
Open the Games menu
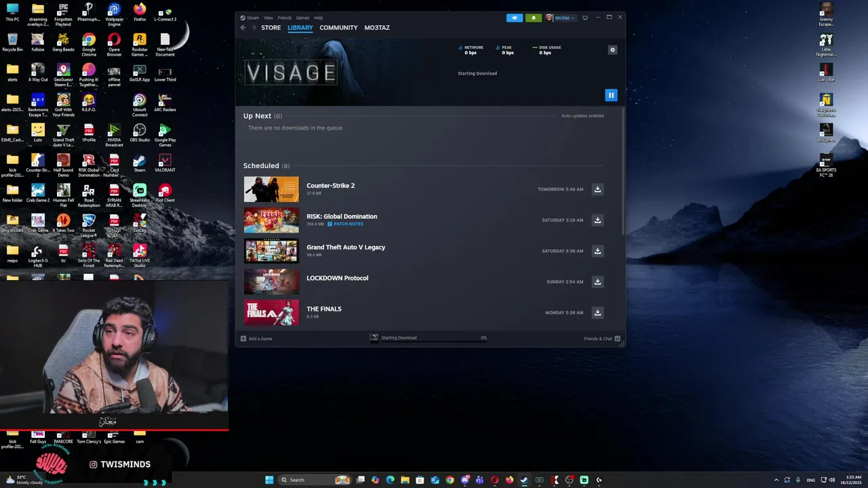tap(302, 18)
